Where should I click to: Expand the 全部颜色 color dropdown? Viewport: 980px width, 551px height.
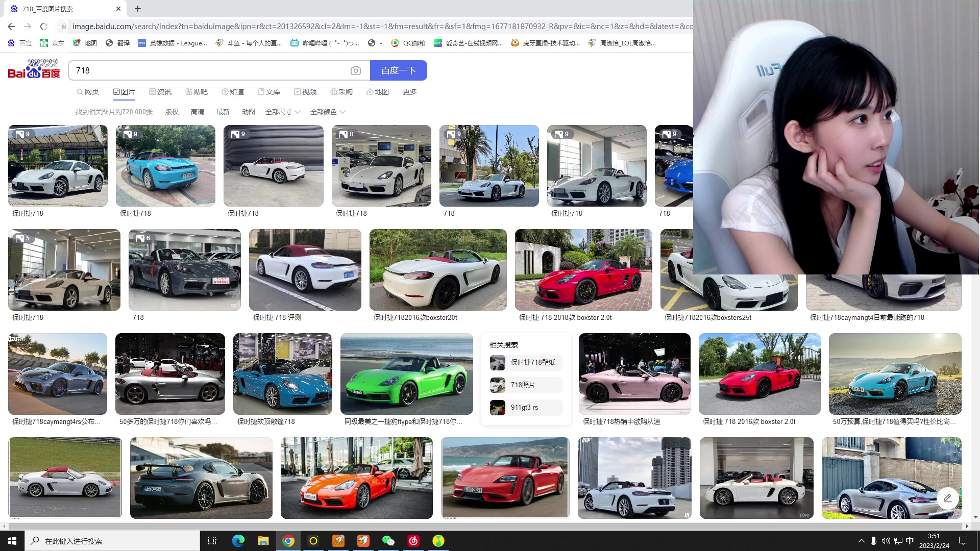pyautogui.click(x=328, y=112)
